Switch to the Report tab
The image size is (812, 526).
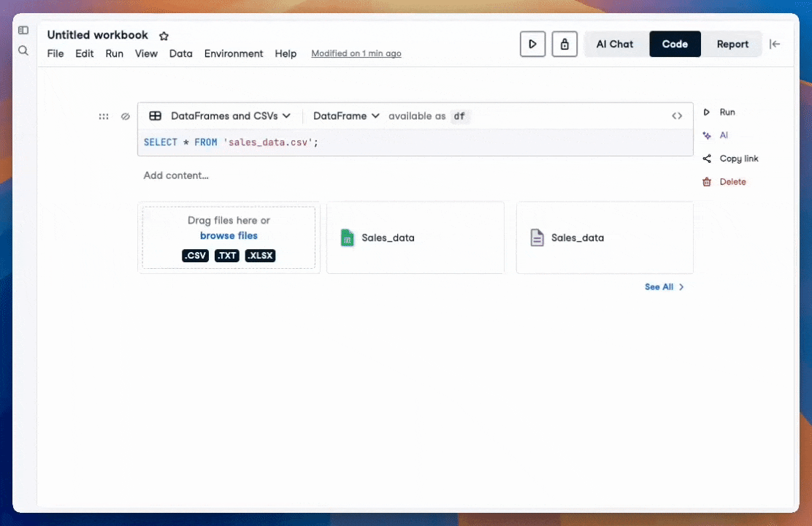[732, 44]
